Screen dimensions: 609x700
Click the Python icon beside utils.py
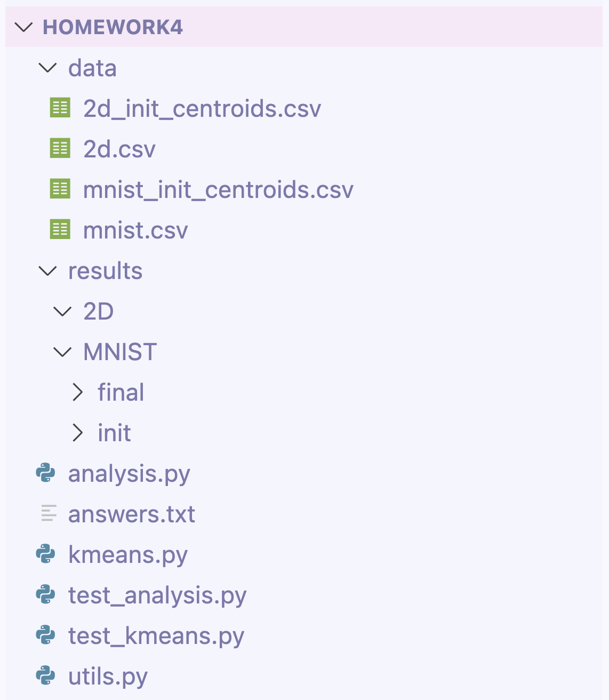(46, 676)
